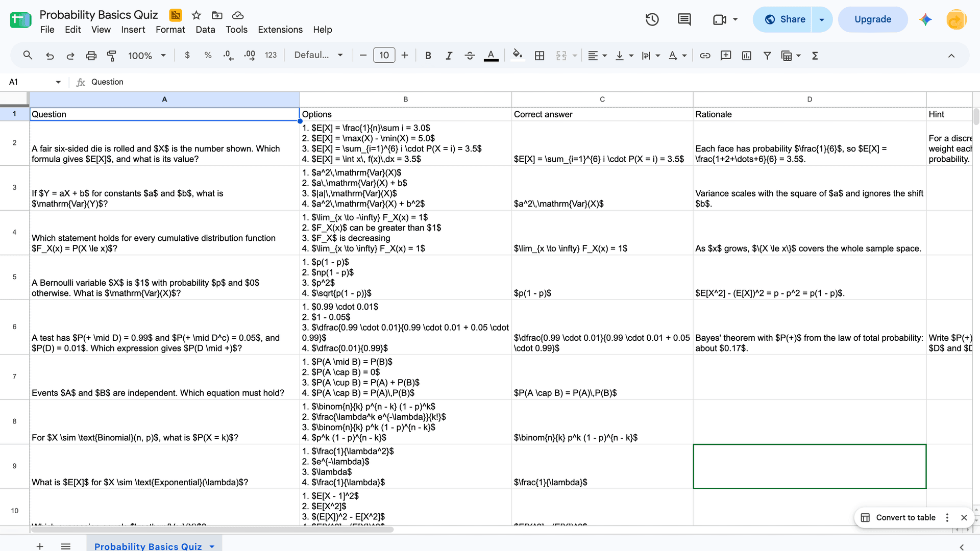Image resolution: width=980 pixels, height=551 pixels.
Task: Click the Share button
Action: [x=782, y=19]
